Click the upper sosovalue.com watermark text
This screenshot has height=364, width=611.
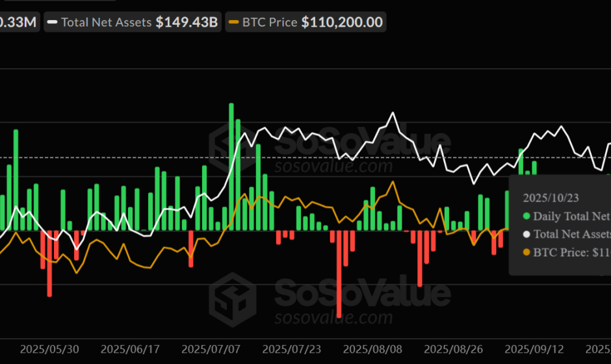(x=332, y=166)
